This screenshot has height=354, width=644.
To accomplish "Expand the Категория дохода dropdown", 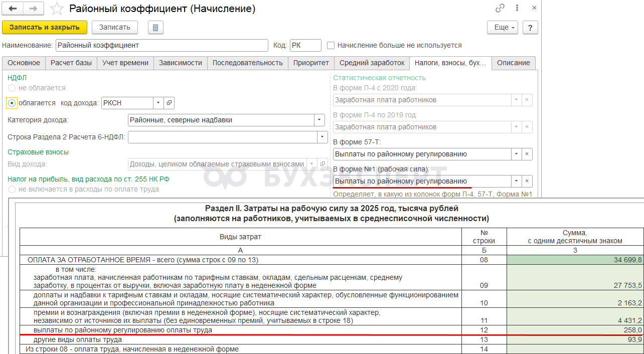I will [x=319, y=120].
